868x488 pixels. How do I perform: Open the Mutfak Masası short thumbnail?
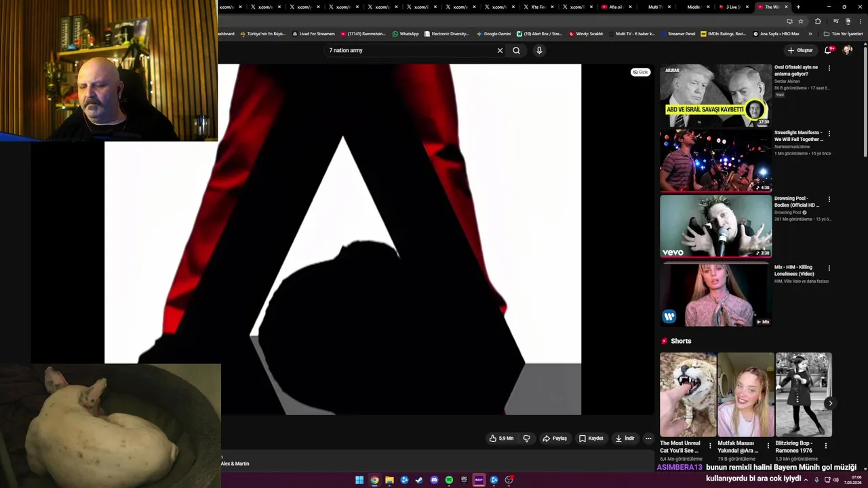pos(746,394)
